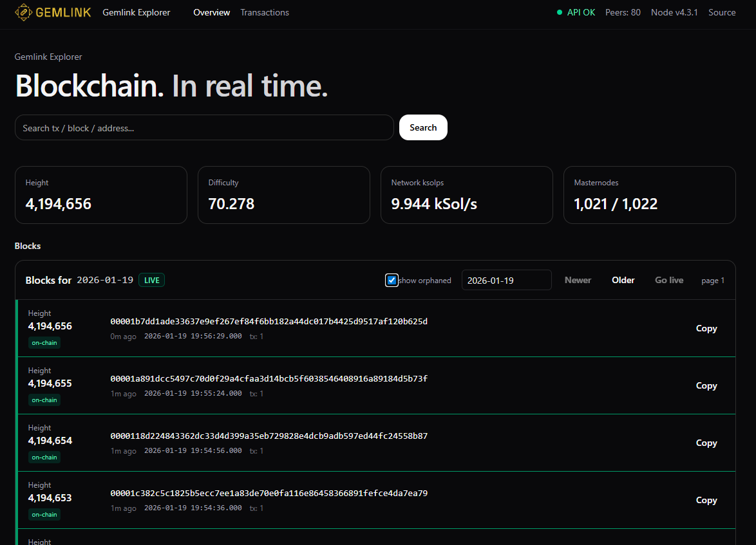Copy the hash of block 4,194,655

(706, 385)
